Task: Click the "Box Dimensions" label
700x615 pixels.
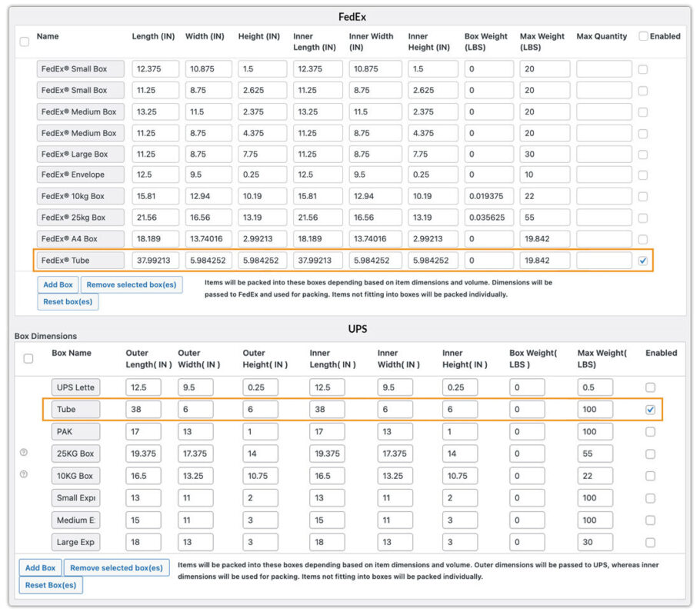Action: [45, 336]
